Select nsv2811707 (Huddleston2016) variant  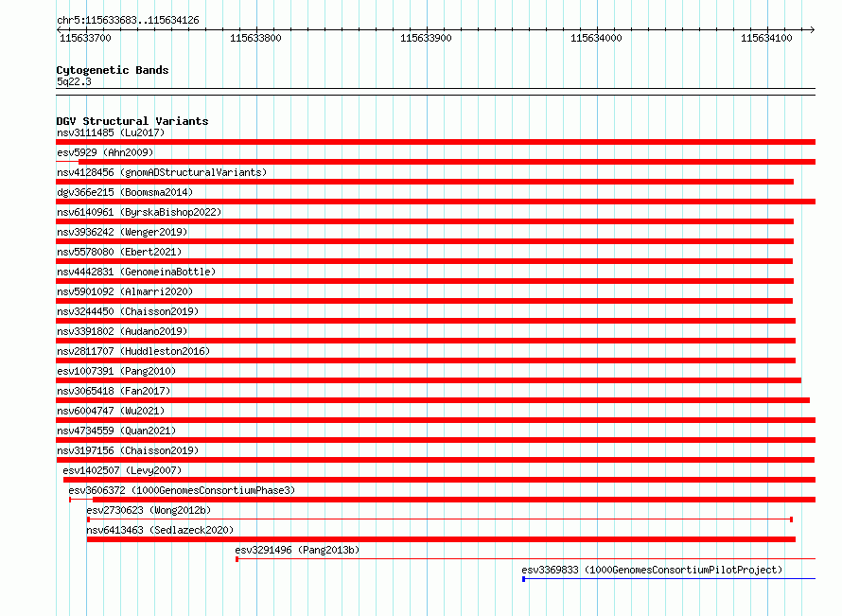pyautogui.click(x=133, y=351)
